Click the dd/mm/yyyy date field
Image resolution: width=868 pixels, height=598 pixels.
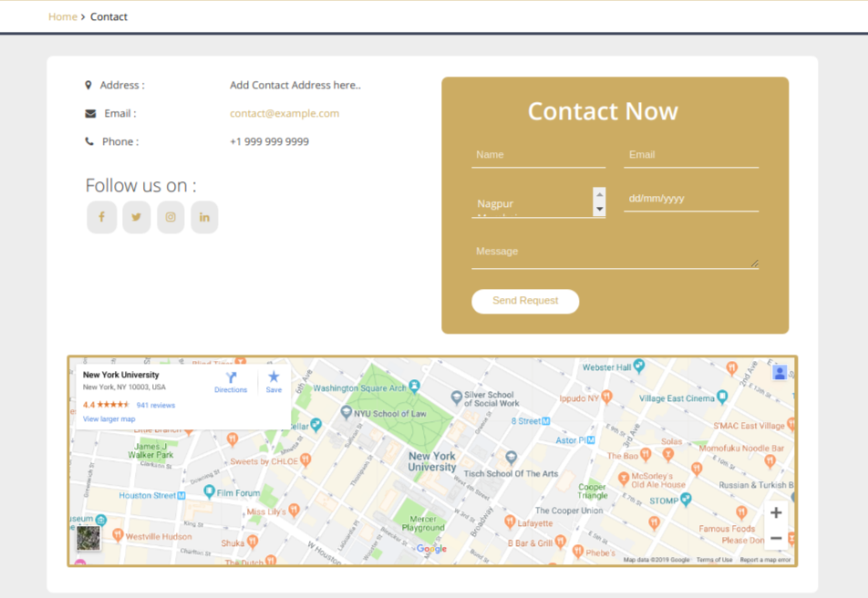pos(691,199)
